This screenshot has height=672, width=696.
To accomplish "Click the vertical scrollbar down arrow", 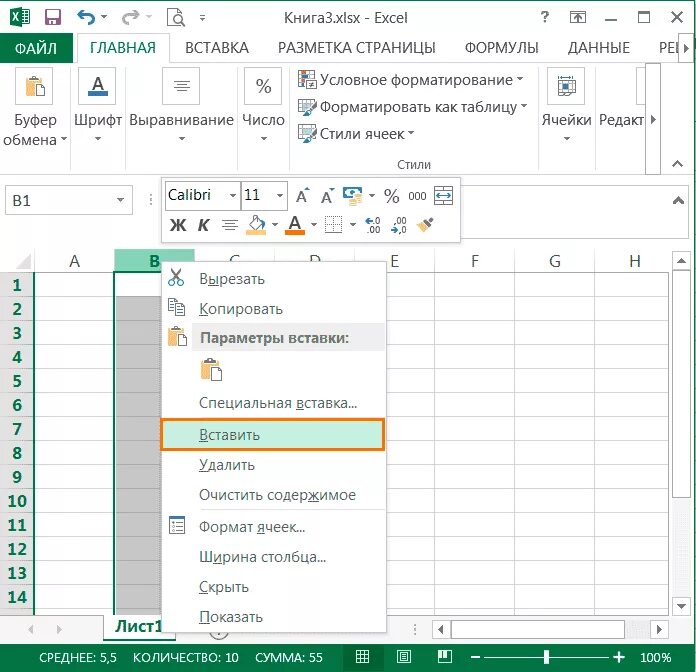I will click(681, 605).
